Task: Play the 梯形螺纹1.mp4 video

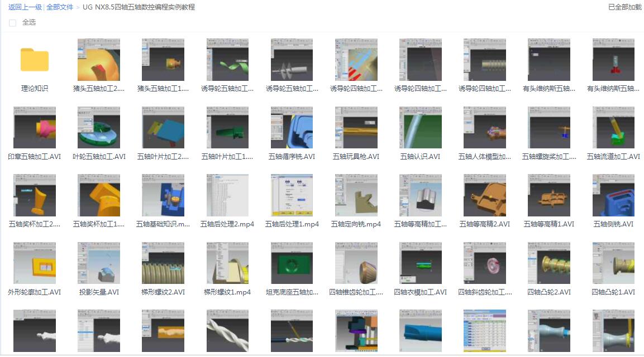Action: pyautogui.click(x=228, y=263)
